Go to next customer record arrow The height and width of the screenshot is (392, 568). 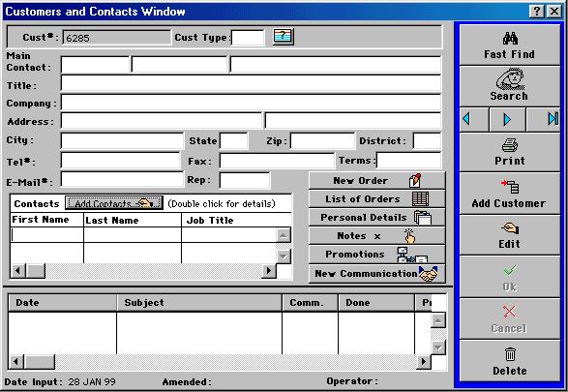point(507,119)
